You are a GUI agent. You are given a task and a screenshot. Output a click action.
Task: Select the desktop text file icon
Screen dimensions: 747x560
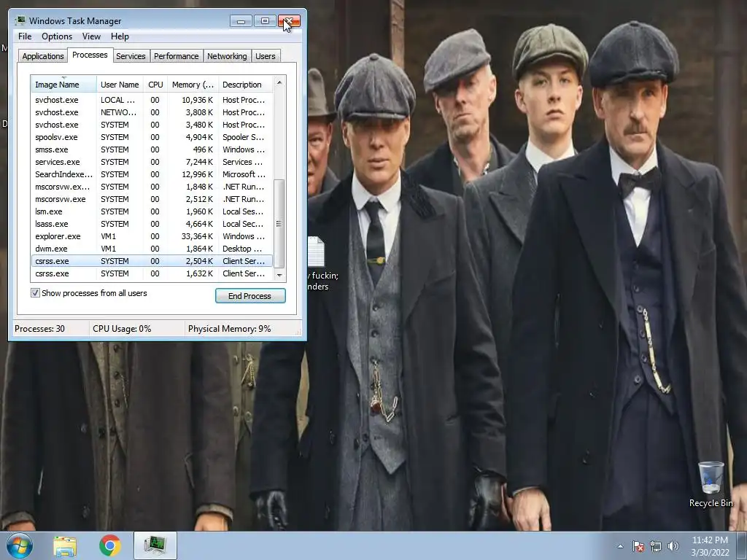coord(317,252)
